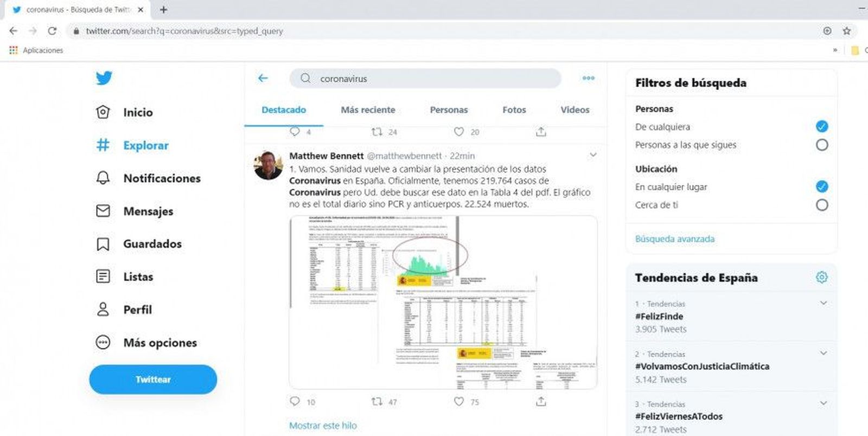Click the coronavirus search input field

(425, 78)
